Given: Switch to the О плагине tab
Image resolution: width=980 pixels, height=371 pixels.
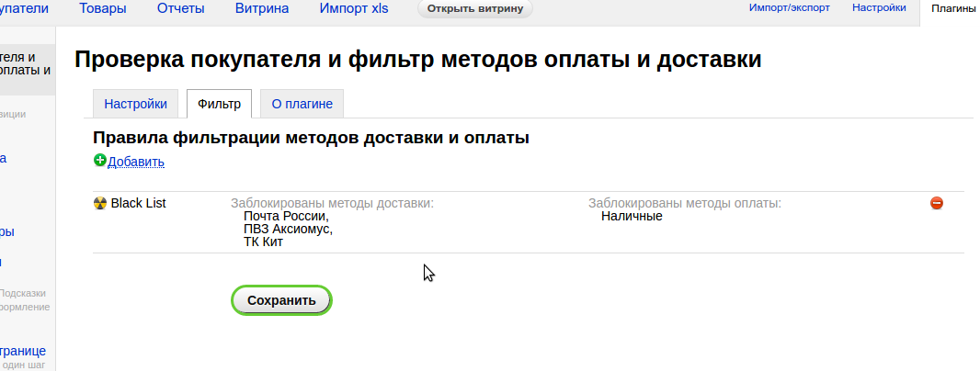Looking at the screenshot, I should [302, 104].
